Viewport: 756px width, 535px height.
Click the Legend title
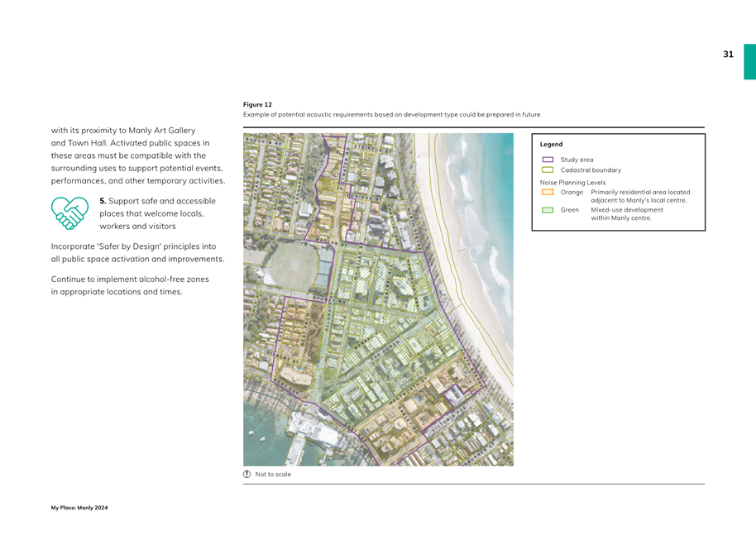point(551,144)
